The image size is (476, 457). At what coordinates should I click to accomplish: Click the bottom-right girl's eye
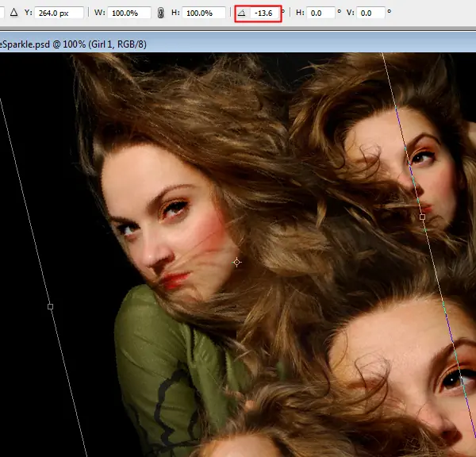tap(451, 379)
